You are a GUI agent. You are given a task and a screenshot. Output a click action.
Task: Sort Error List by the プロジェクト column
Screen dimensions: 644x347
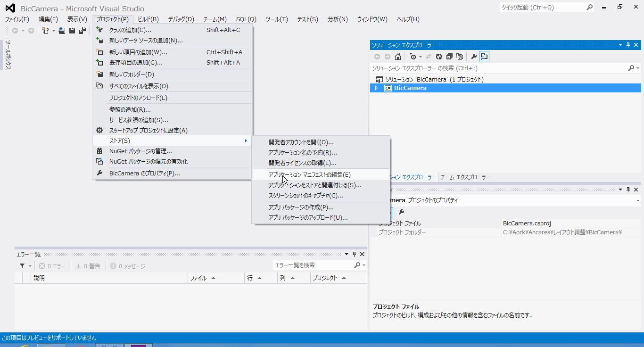click(x=339, y=278)
